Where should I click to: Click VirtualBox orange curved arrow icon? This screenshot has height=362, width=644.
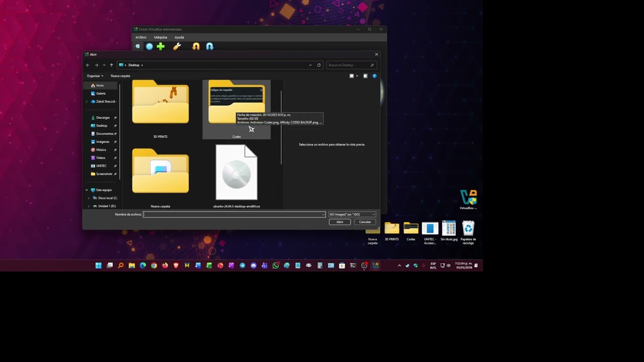196,46
